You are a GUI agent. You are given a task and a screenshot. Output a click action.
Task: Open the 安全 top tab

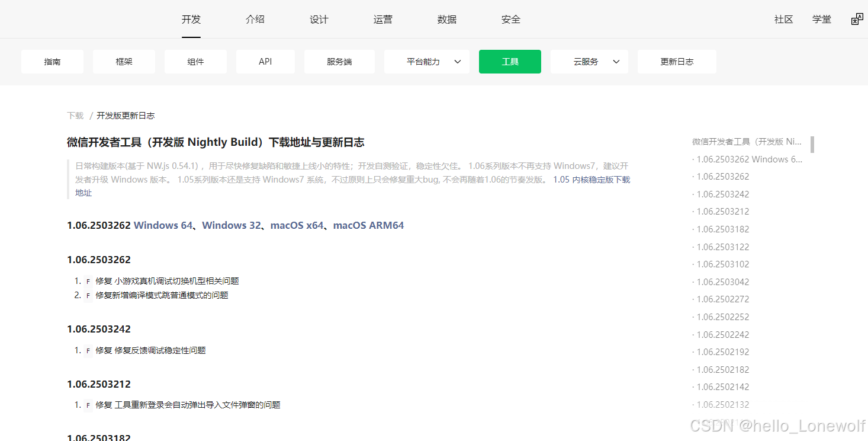511,20
